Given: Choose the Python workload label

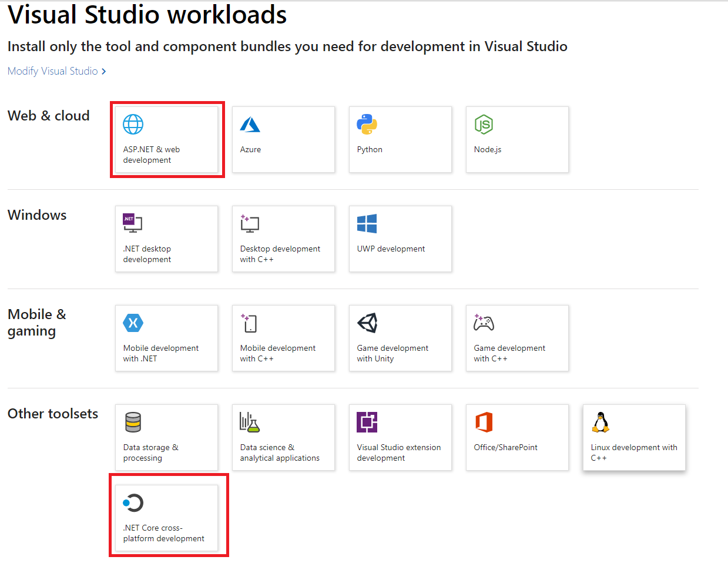Looking at the screenshot, I should pos(370,149).
